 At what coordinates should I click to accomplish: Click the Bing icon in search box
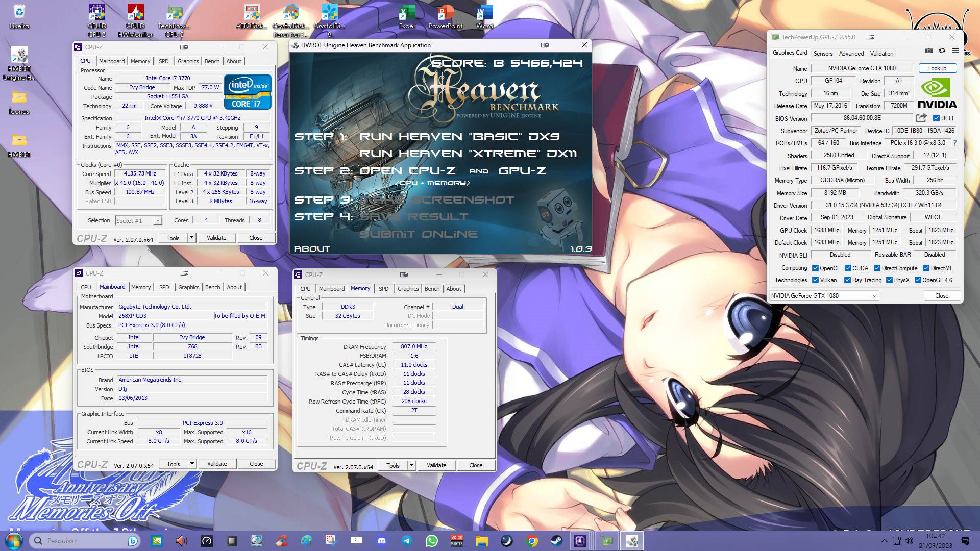pos(132,541)
